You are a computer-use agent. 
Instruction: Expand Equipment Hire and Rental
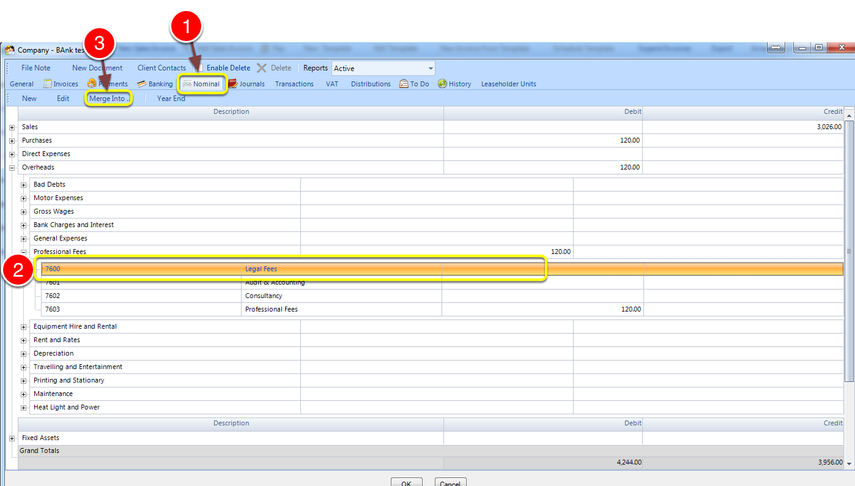[x=23, y=327]
